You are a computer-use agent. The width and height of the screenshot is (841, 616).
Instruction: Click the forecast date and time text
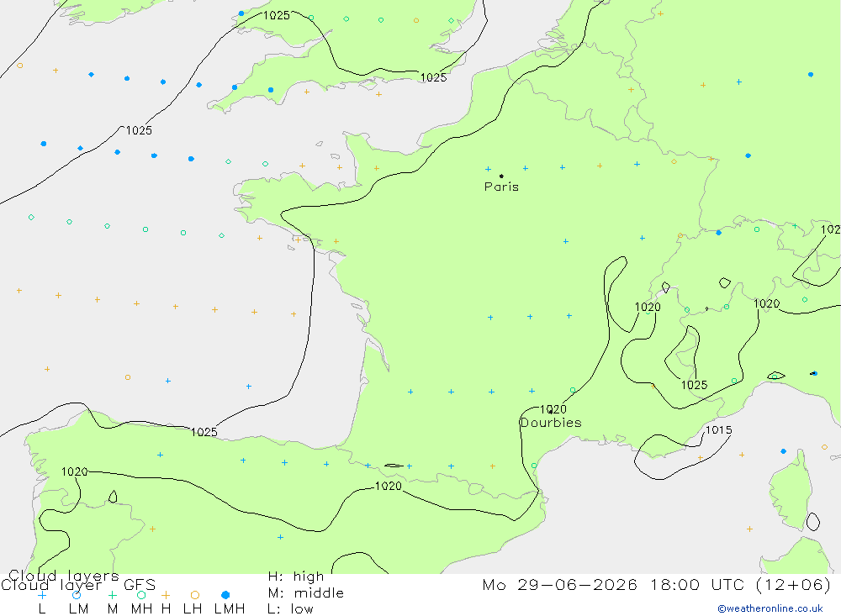click(x=657, y=584)
